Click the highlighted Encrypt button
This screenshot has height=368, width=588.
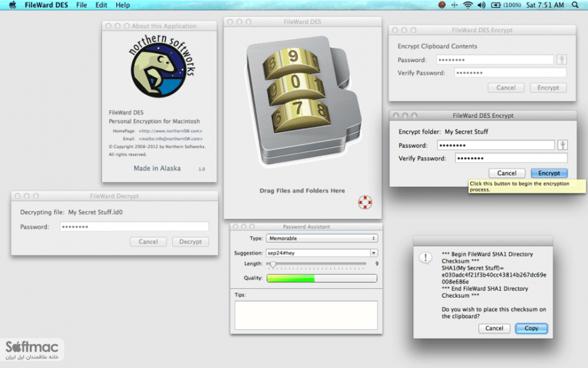tap(549, 173)
